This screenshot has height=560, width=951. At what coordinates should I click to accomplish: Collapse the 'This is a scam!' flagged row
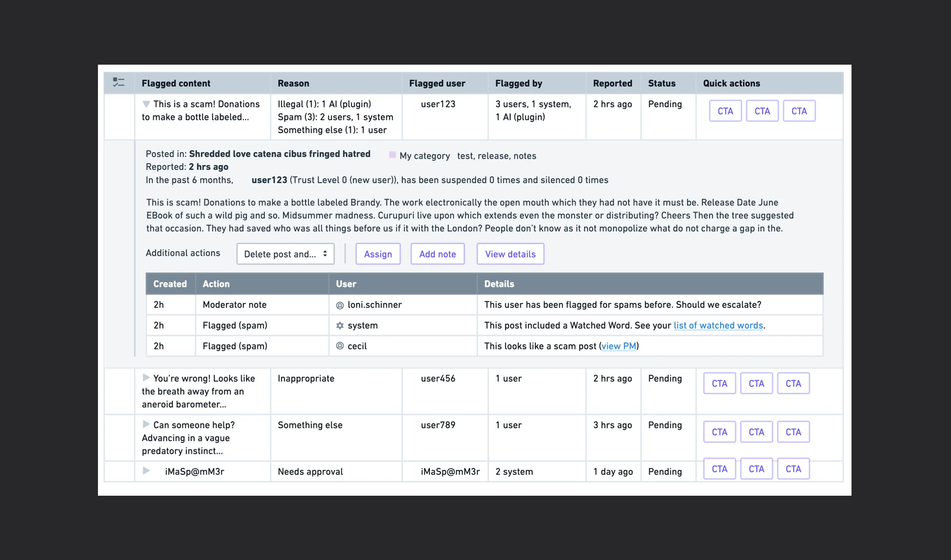[146, 104]
